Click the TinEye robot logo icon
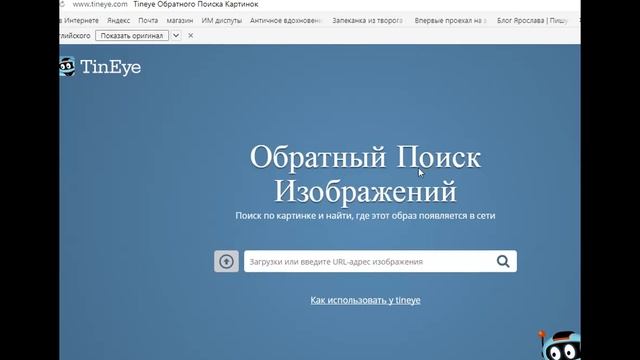The width and height of the screenshot is (640, 360). (x=67, y=67)
